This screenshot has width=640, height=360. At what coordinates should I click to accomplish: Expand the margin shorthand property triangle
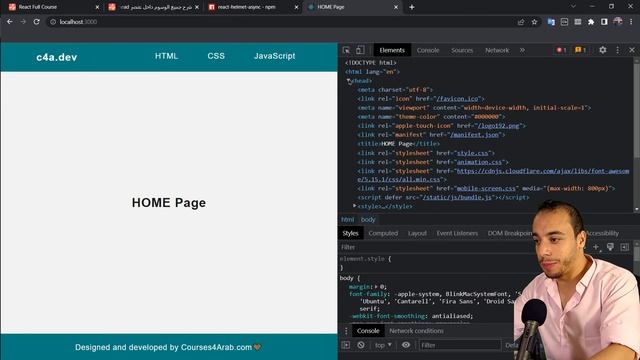coord(376,287)
